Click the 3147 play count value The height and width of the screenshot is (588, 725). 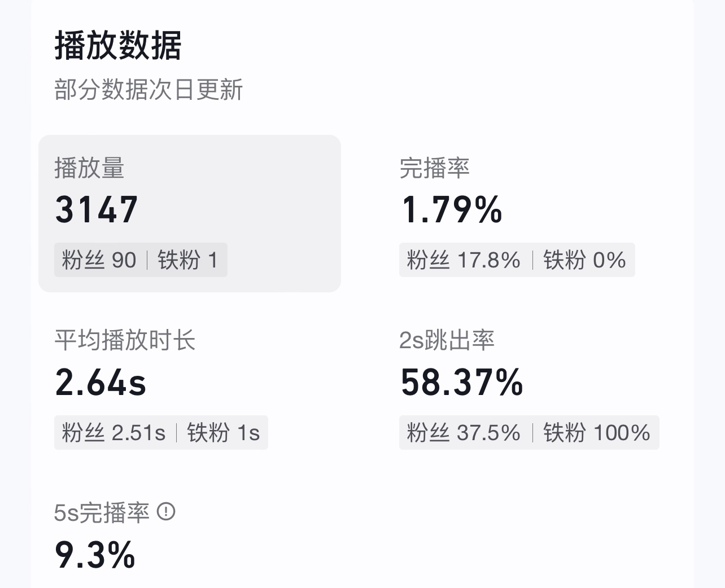(97, 210)
